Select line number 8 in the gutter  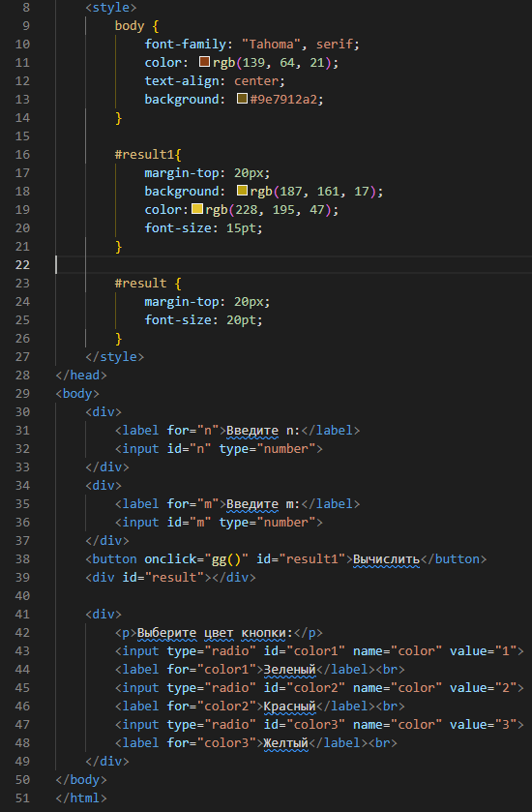[x=26, y=7]
